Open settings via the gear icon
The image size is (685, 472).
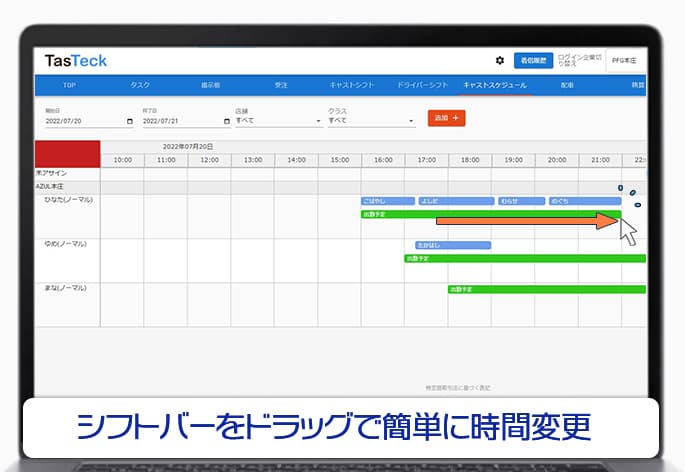pyautogui.click(x=500, y=61)
